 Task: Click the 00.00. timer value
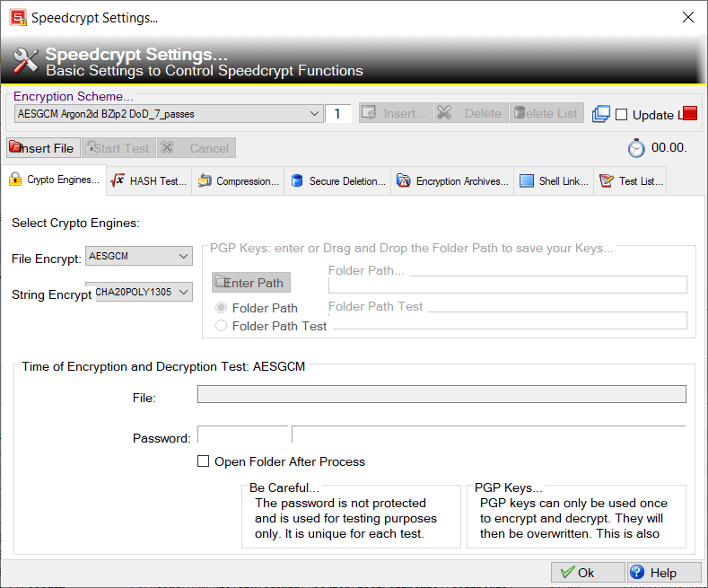coord(669,148)
